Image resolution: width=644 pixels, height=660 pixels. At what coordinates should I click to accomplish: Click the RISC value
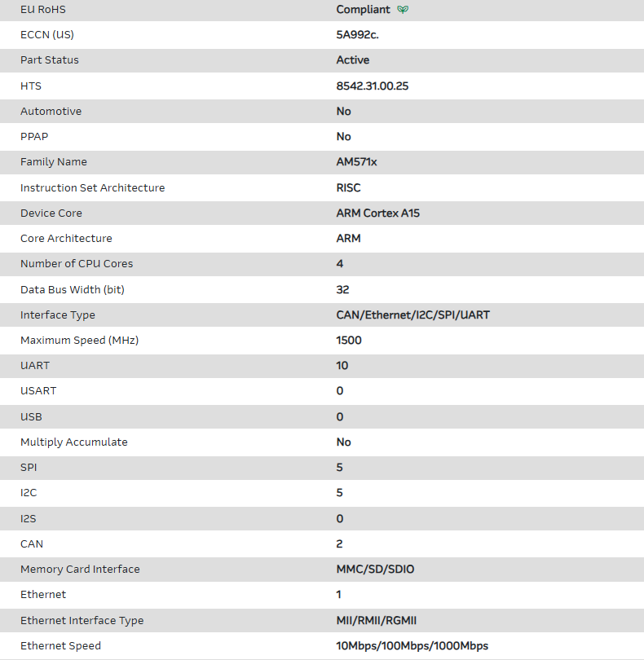(349, 187)
